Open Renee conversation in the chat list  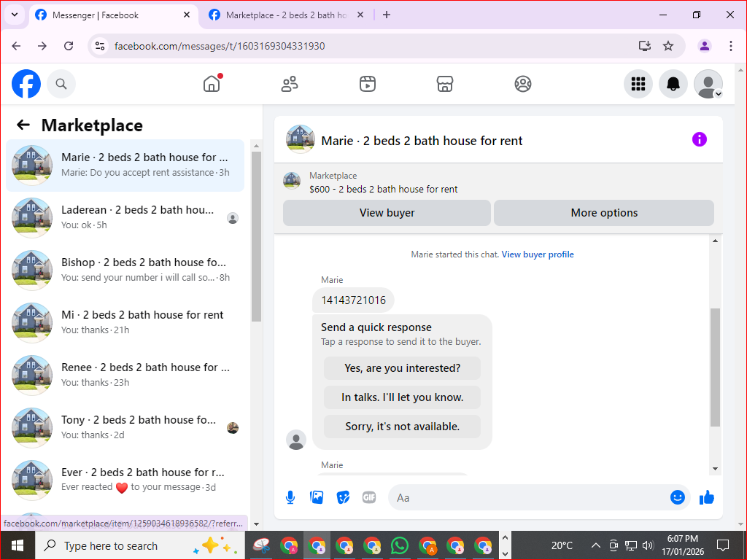tap(125, 375)
